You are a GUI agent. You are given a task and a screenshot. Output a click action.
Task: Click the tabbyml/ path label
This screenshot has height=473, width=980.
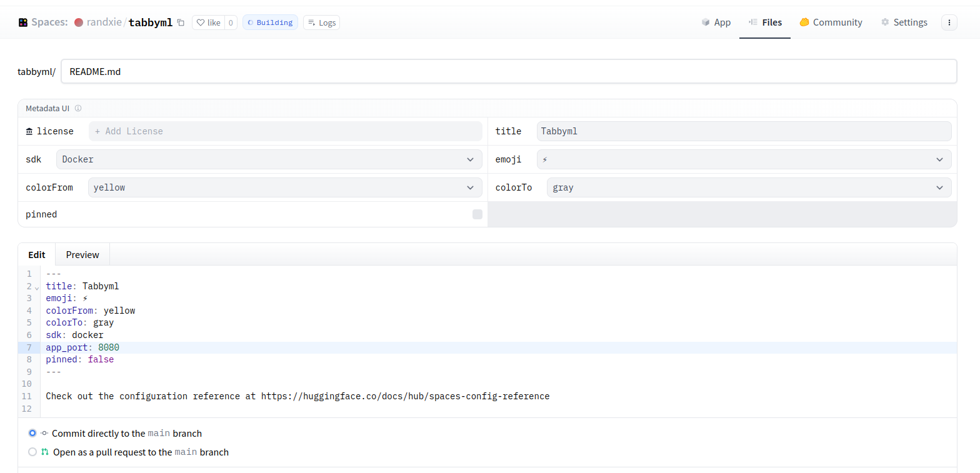(x=37, y=72)
